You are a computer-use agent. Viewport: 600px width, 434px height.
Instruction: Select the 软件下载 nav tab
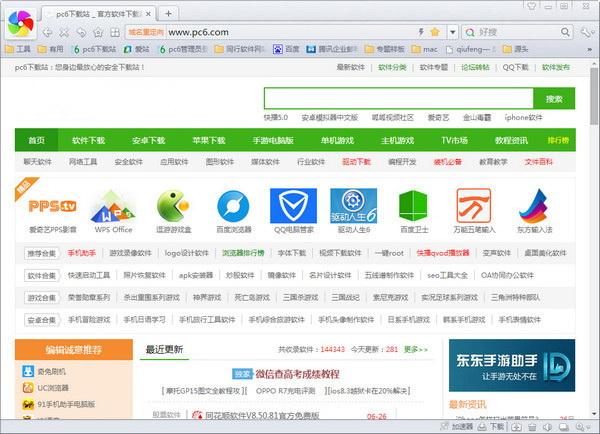(88, 140)
